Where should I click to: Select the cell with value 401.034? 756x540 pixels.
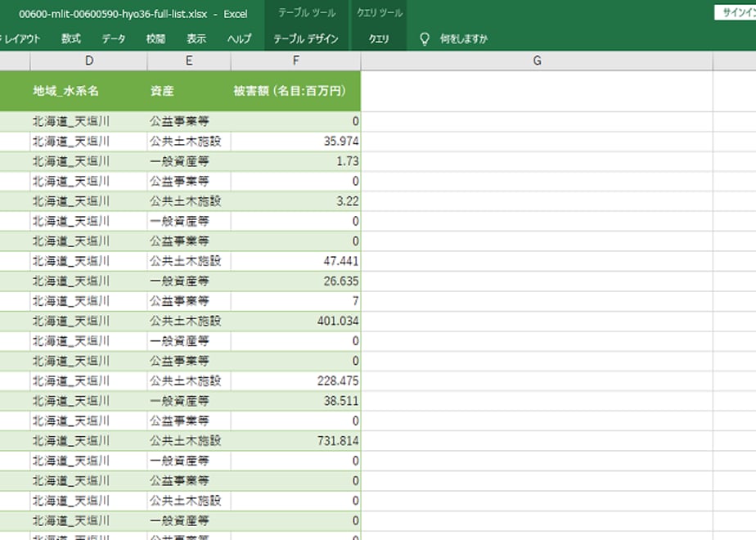[296, 321]
